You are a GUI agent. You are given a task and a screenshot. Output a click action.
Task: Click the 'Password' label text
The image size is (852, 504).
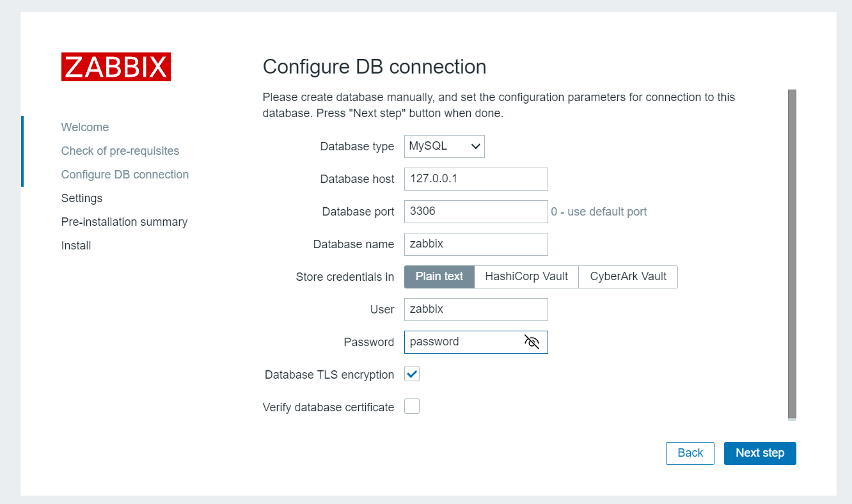pos(369,342)
